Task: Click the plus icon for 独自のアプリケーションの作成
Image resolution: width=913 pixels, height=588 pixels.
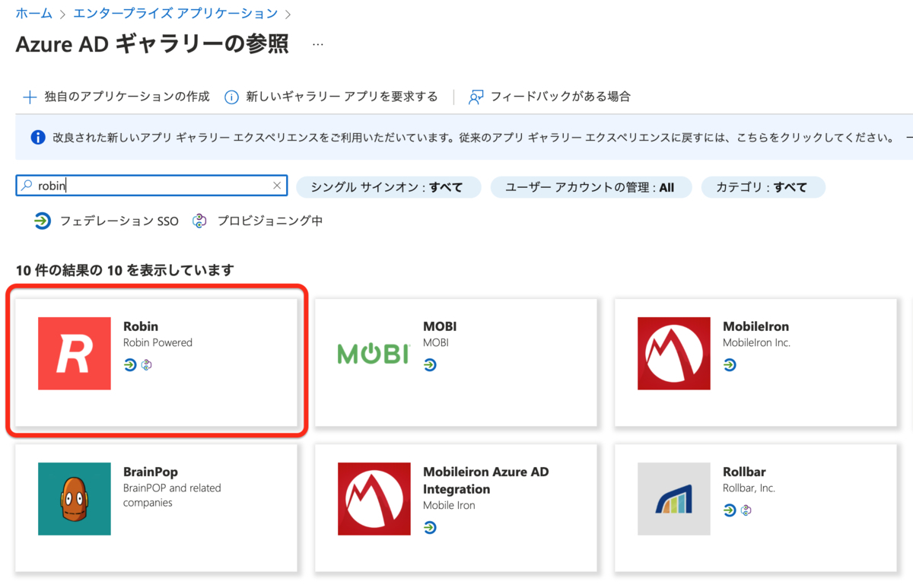Action: [x=30, y=97]
